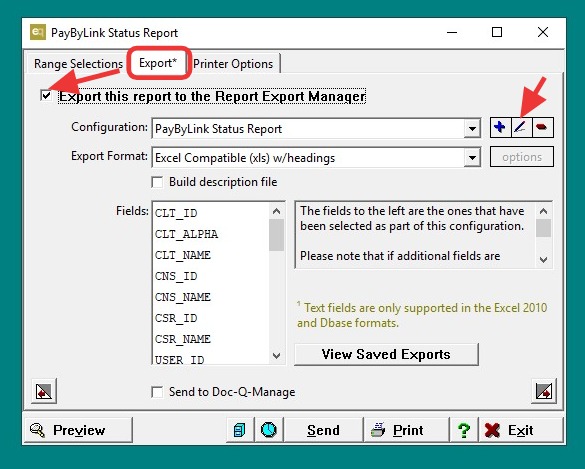Open the Configuration dropdown list

(472, 129)
